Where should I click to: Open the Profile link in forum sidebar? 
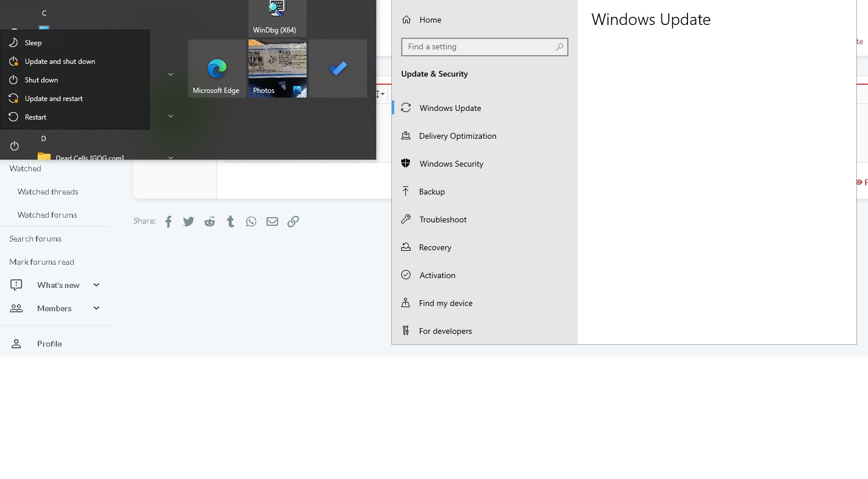point(49,344)
